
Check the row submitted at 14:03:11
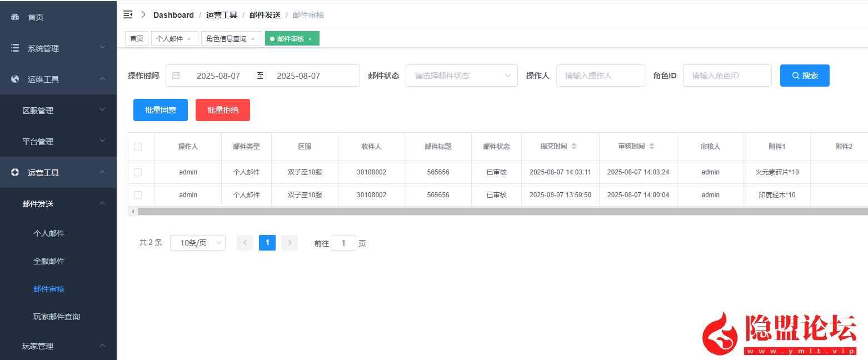[x=138, y=172]
